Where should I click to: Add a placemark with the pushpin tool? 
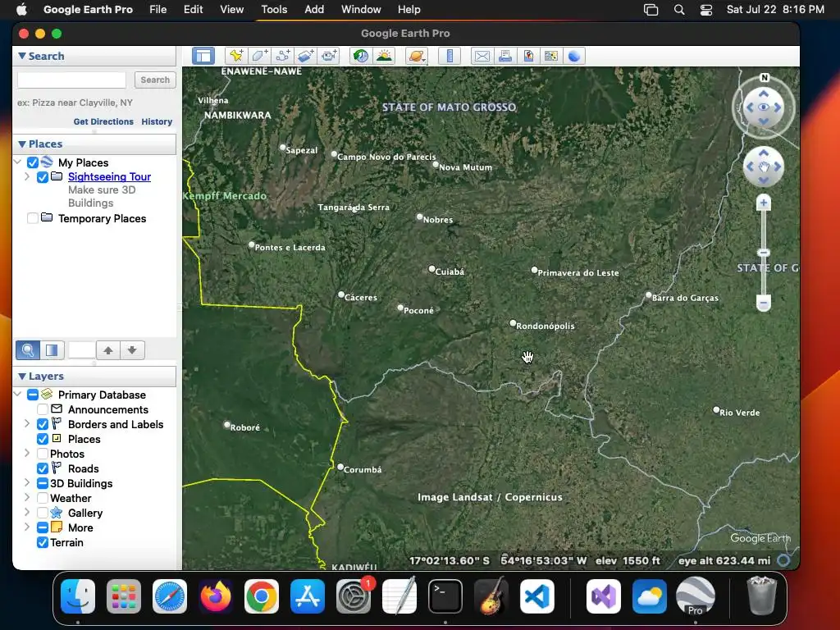pos(235,56)
